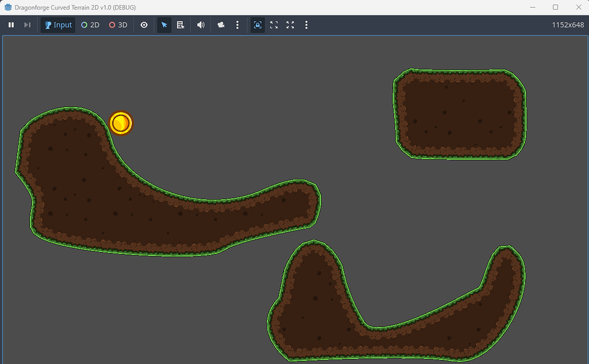Click the audio mute speaker icon
589x364 pixels.
coord(200,25)
